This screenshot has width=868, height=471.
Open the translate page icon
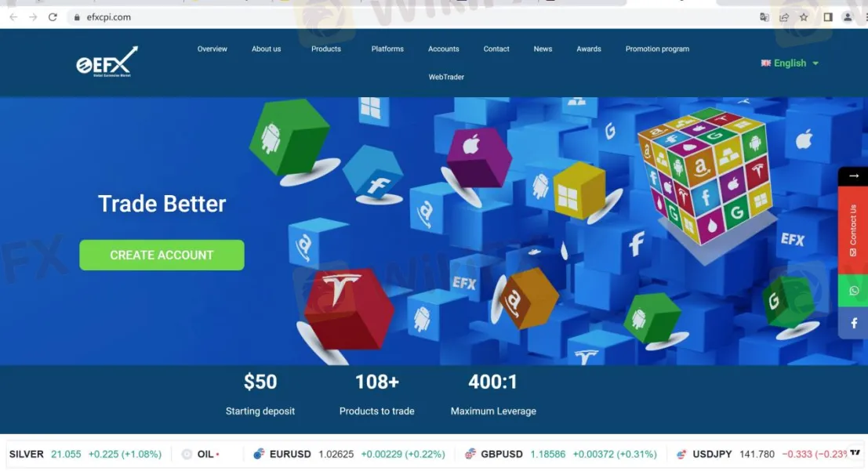pos(764,17)
